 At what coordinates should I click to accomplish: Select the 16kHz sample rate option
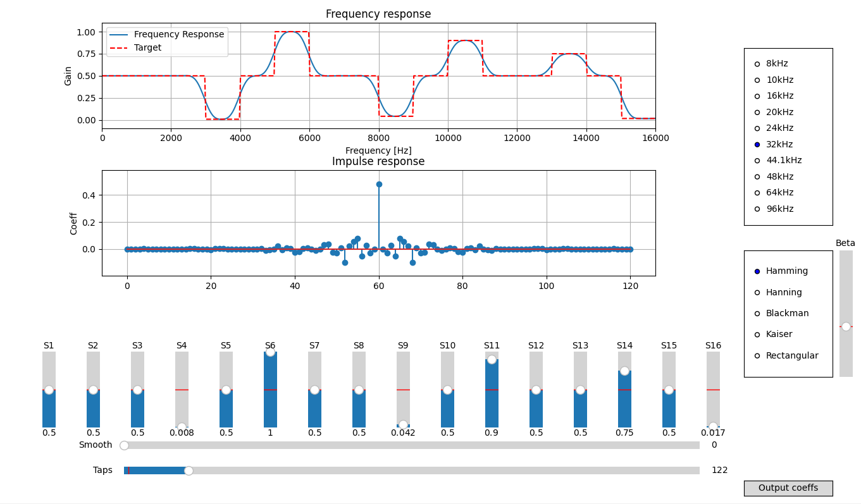point(757,96)
